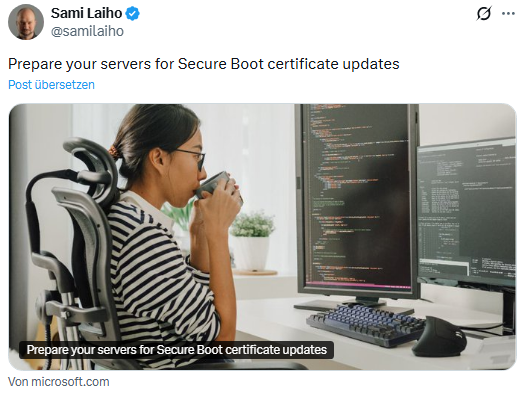
Task: Click the second monitor on right side
Action: (x=467, y=211)
